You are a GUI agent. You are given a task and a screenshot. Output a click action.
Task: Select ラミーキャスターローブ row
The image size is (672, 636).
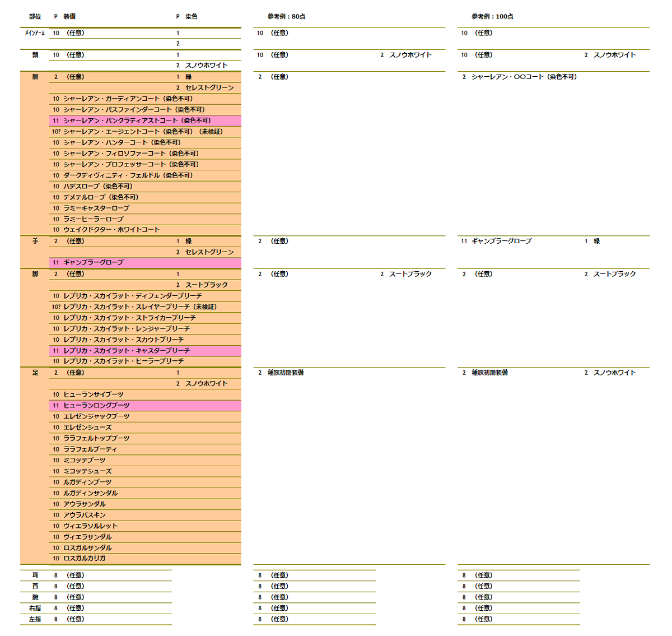146,208
